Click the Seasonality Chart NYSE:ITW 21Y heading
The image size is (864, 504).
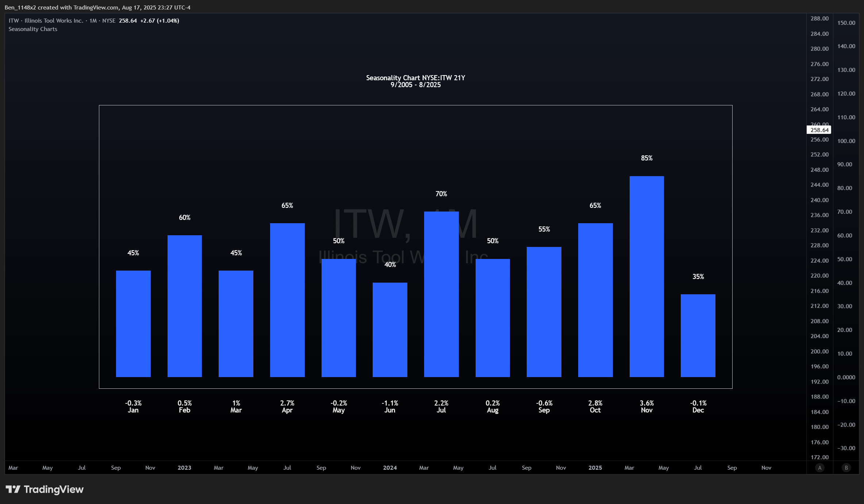415,78
